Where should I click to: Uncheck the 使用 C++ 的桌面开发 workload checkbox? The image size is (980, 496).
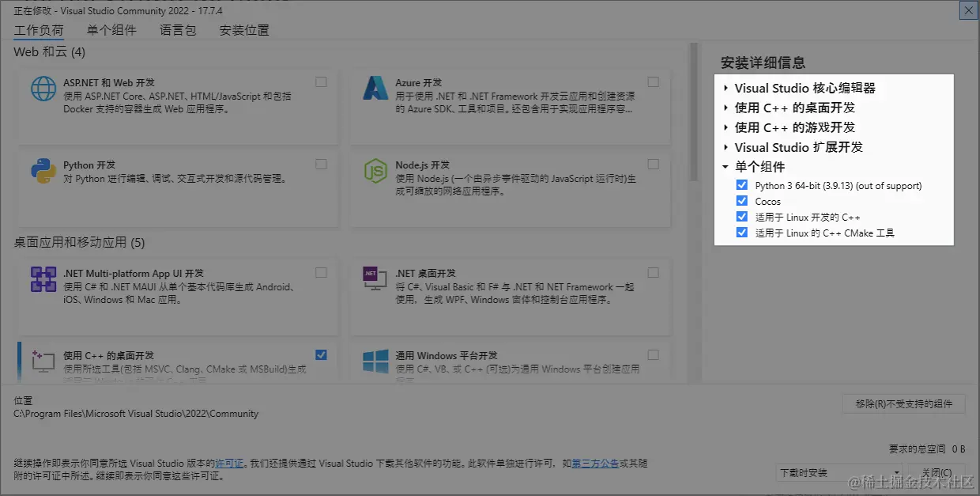[321, 354]
